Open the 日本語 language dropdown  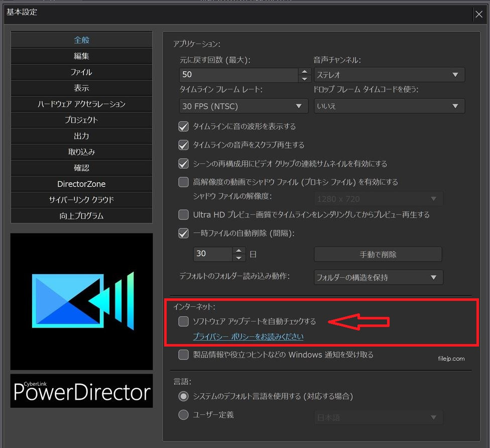pyautogui.click(x=379, y=418)
